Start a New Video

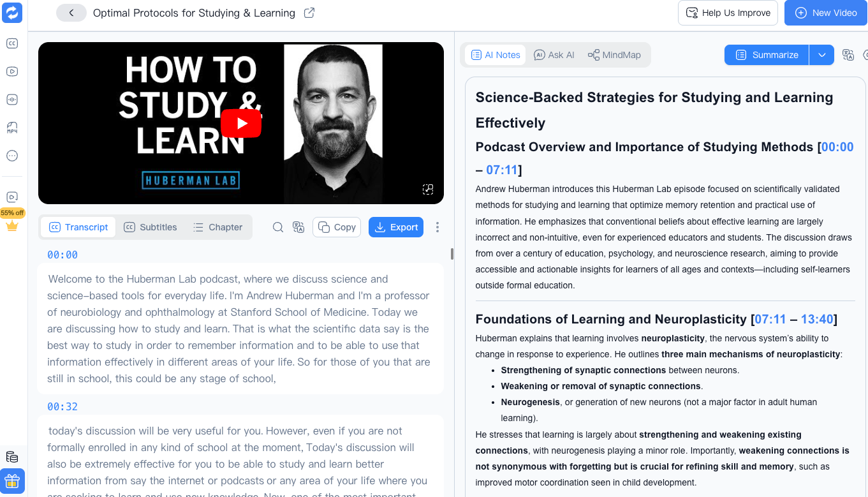point(826,13)
